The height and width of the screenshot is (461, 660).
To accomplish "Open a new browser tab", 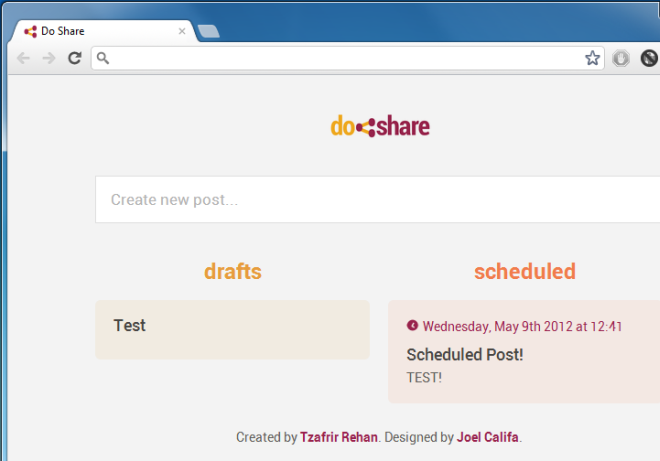I will (x=208, y=31).
